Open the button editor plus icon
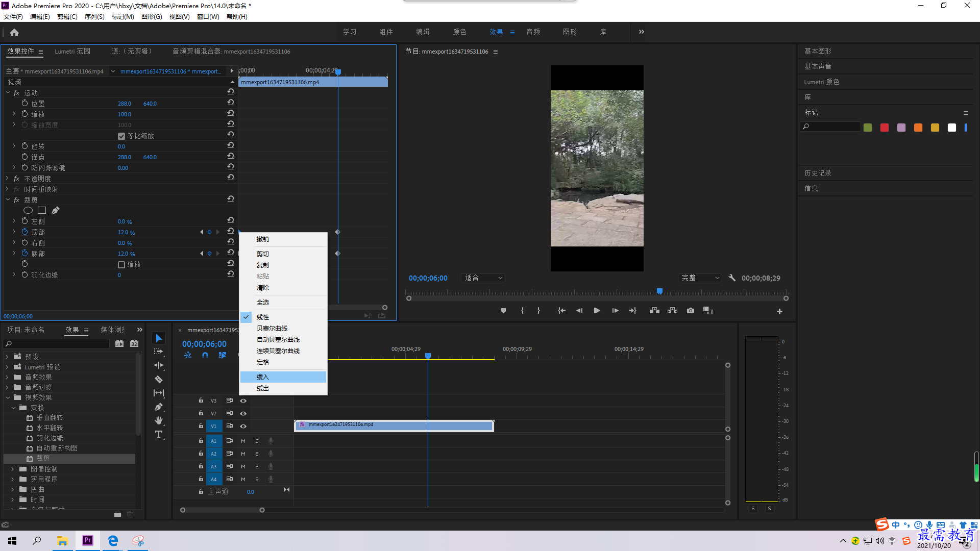 click(x=779, y=311)
